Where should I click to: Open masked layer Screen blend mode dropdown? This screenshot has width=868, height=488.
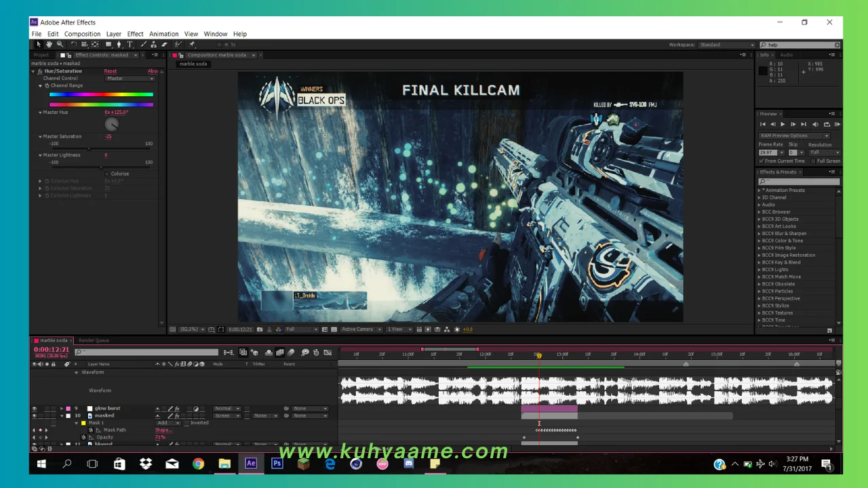[227, 415]
